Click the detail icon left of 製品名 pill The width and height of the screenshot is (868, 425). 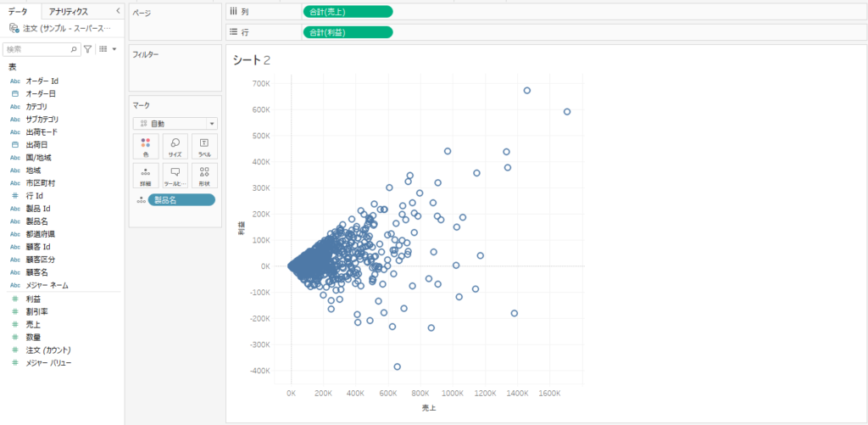coord(141,200)
